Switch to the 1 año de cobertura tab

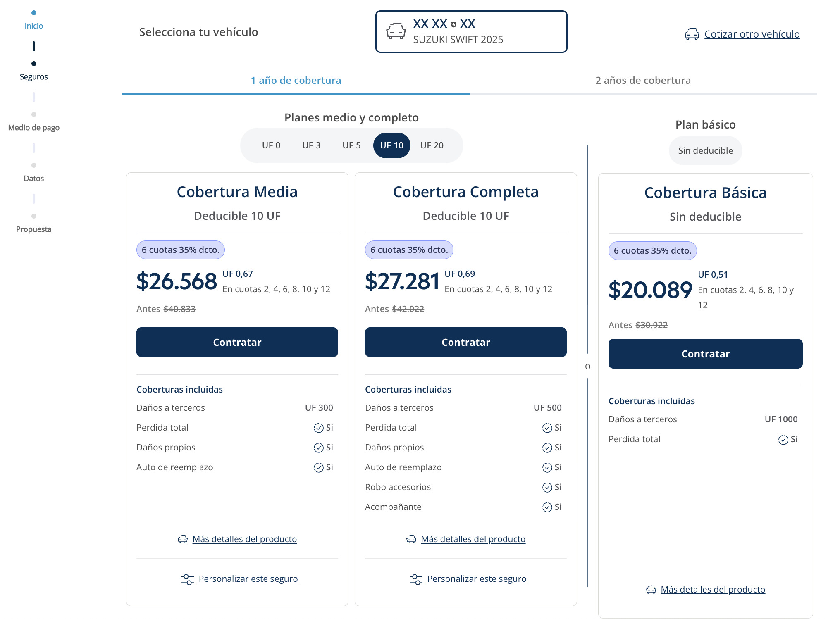pyautogui.click(x=295, y=81)
